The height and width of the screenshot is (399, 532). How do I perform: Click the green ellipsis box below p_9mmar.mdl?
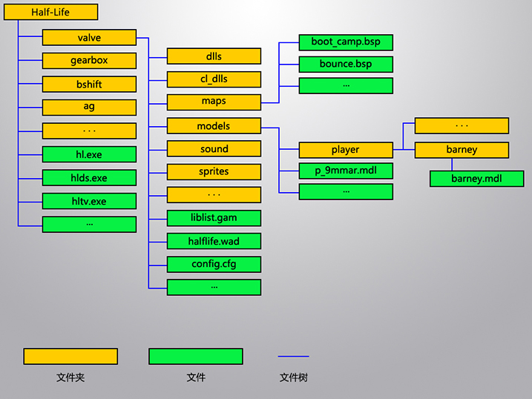(346, 192)
